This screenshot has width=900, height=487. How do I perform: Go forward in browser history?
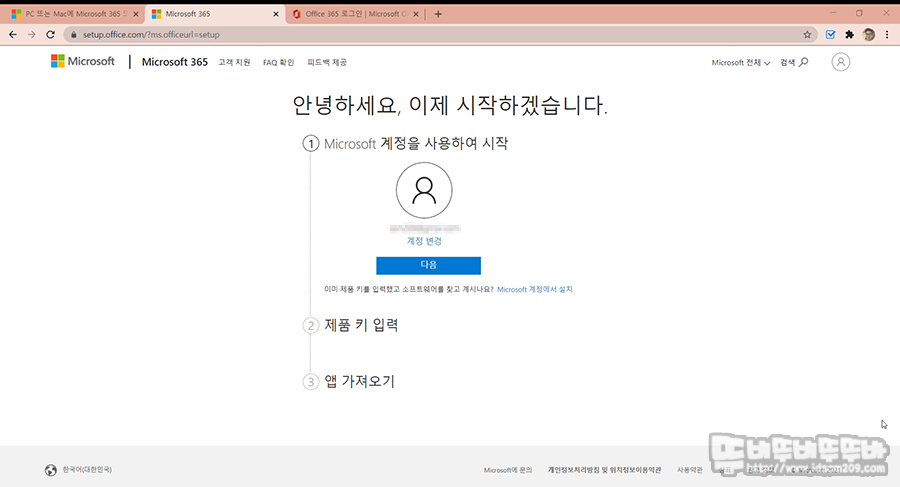(32, 34)
